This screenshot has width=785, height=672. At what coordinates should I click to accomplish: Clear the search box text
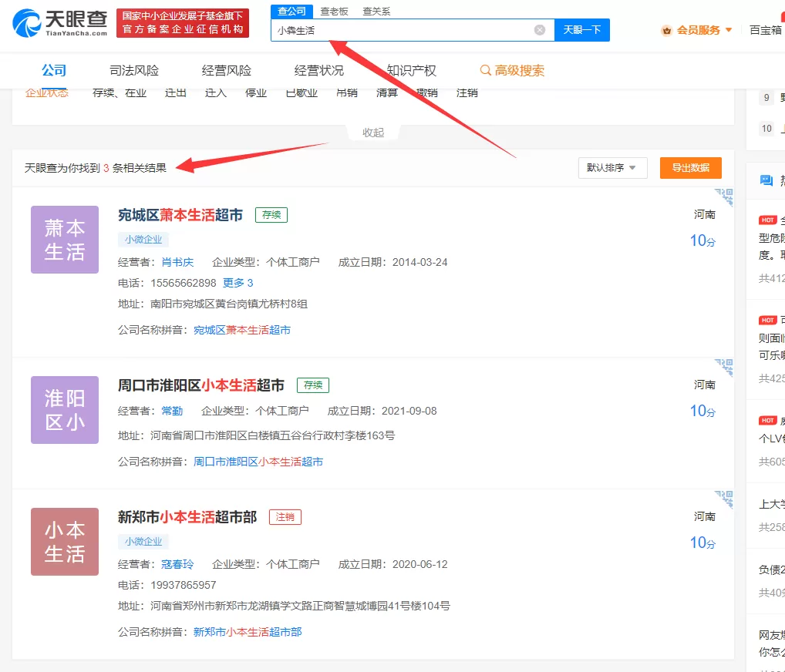[x=539, y=30]
